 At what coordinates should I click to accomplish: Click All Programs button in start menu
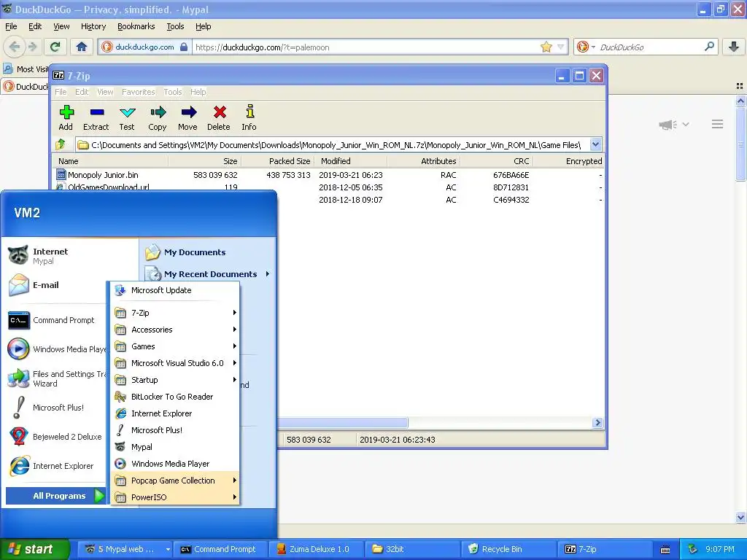pos(55,496)
